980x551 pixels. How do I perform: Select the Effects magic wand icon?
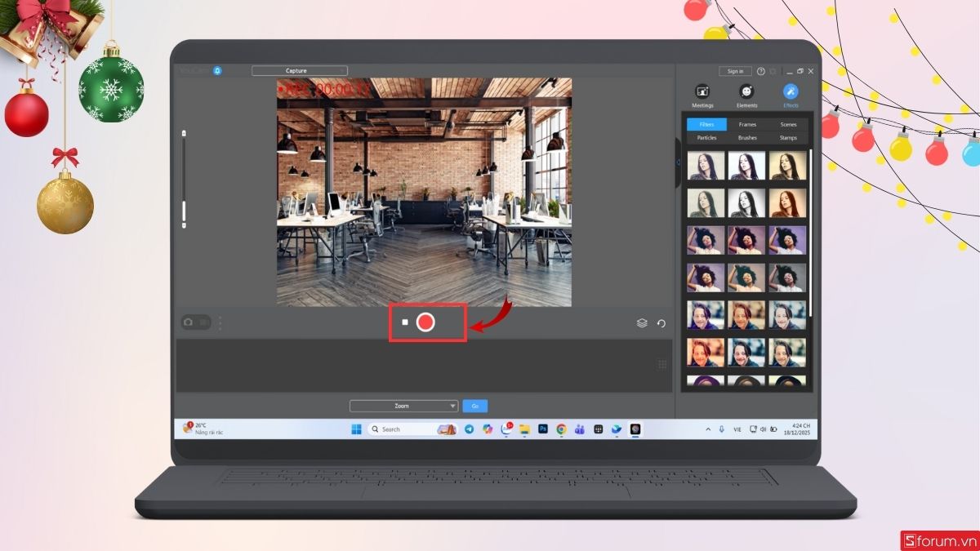(x=790, y=91)
